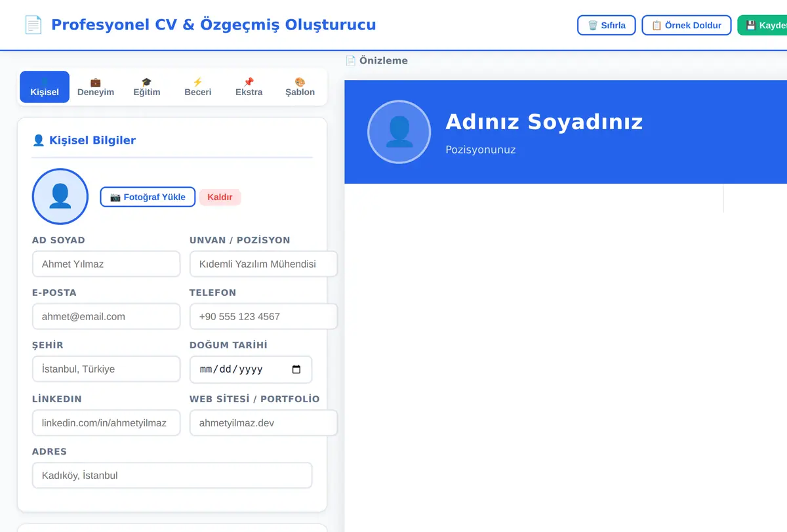Click the Adınız Soyadınız preview name
The height and width of the screenshot is (532, 787).
(544, 121)
